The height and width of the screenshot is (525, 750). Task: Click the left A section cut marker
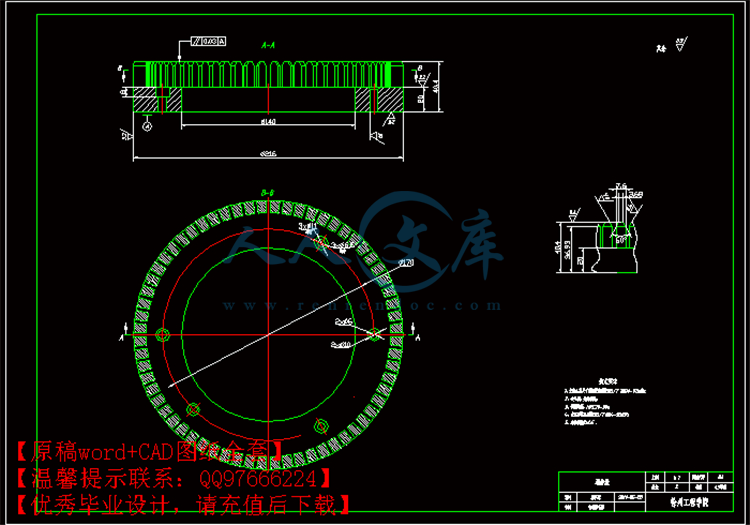123,333
